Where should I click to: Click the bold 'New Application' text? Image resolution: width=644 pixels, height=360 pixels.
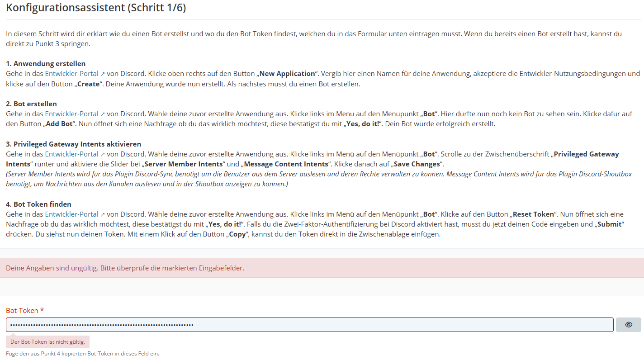pos(287,74)
